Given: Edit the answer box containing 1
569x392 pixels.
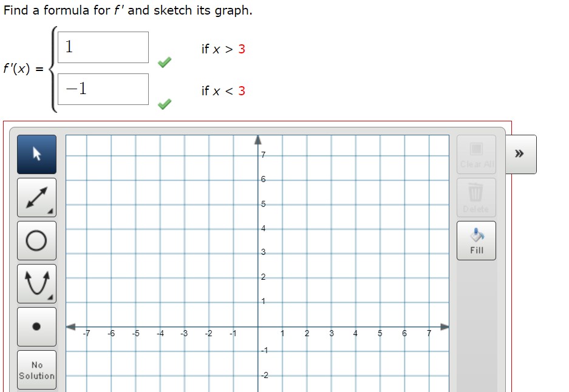Looking at the screenshot, I should 102,47.
